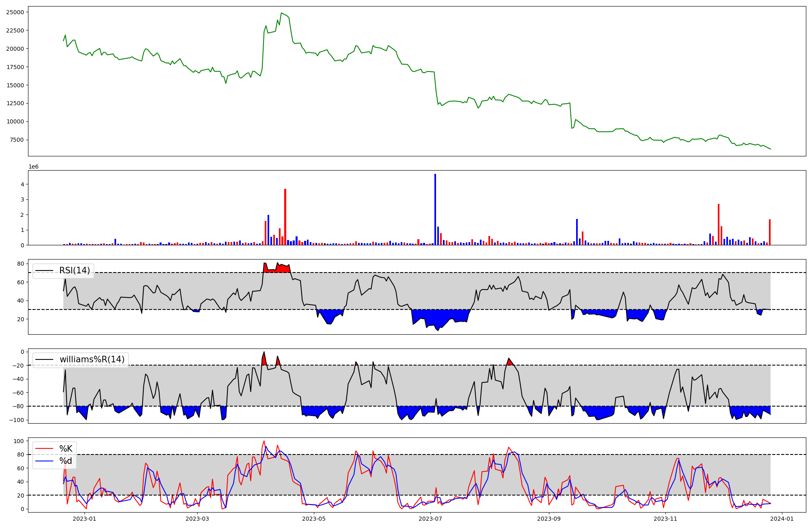Click the tallest red volume bar in April

[285, 217]
